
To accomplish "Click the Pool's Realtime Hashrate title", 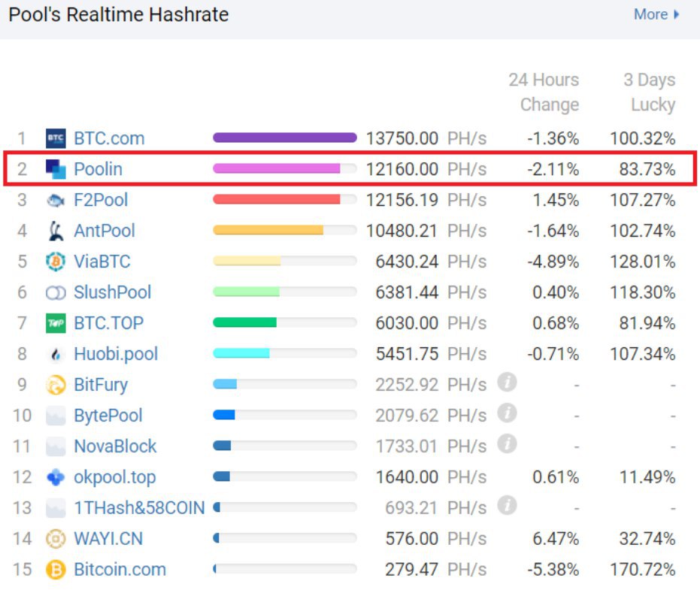I will (119, 15).
